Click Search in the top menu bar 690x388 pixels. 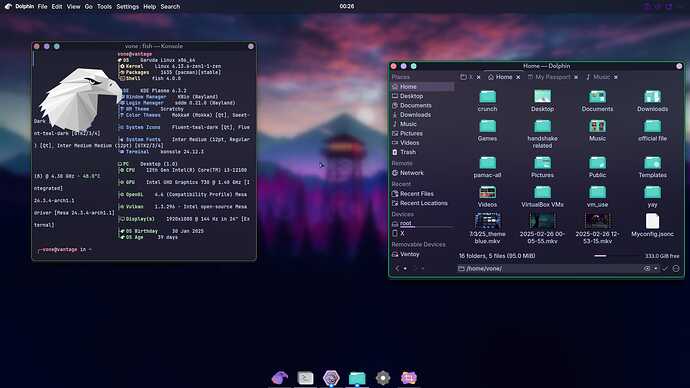170,7
